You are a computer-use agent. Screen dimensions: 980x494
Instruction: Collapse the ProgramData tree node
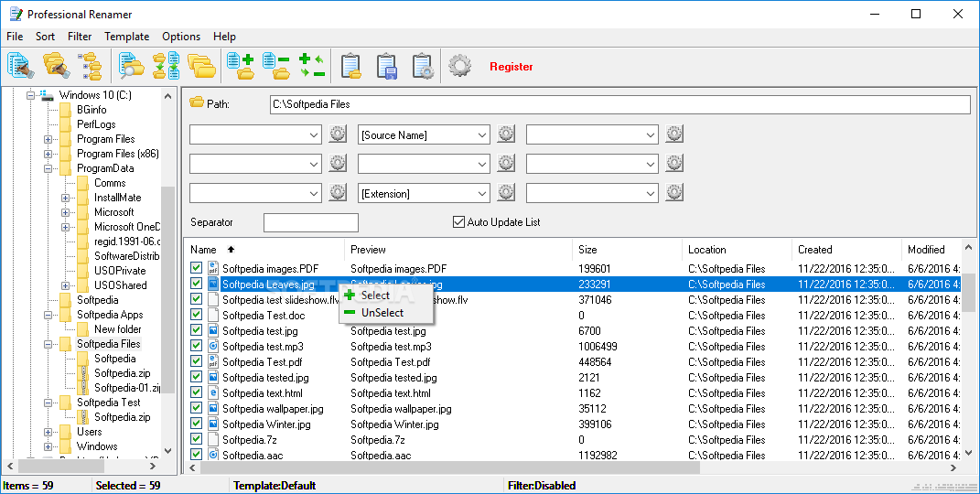point(48,168)
